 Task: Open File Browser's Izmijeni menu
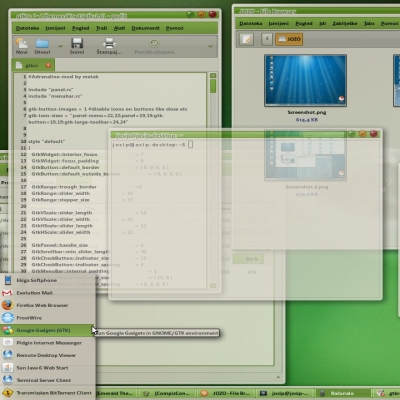(x=279, y=23)
